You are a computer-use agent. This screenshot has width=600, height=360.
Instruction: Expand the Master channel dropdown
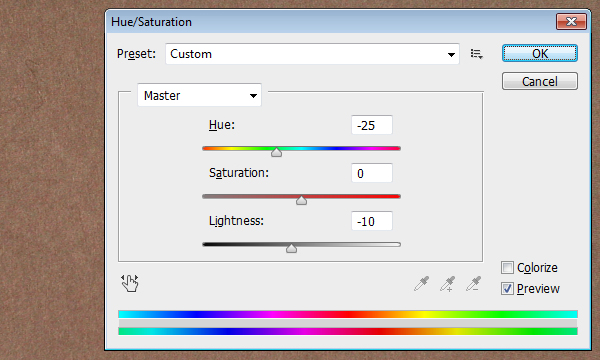pyautogui.click(x=199, y=95)
